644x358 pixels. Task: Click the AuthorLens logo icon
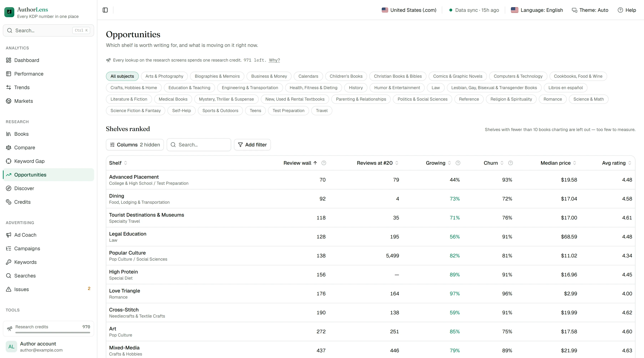(9, 12)
